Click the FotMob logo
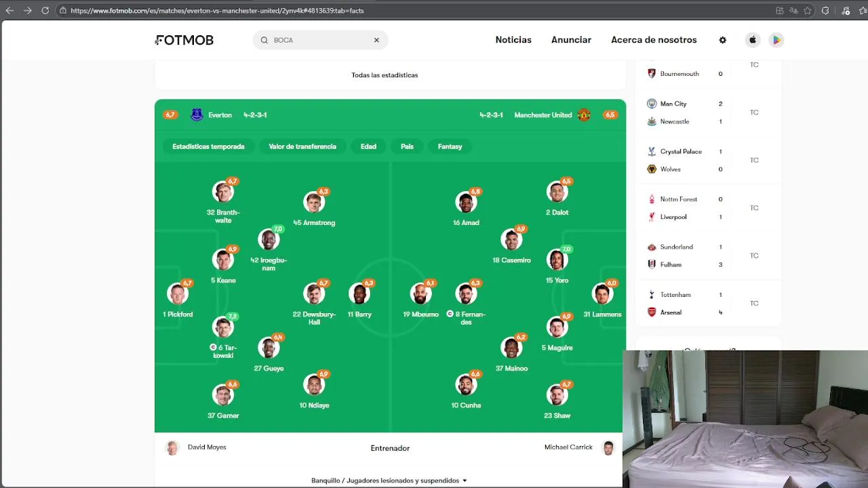 coord(184,40)
